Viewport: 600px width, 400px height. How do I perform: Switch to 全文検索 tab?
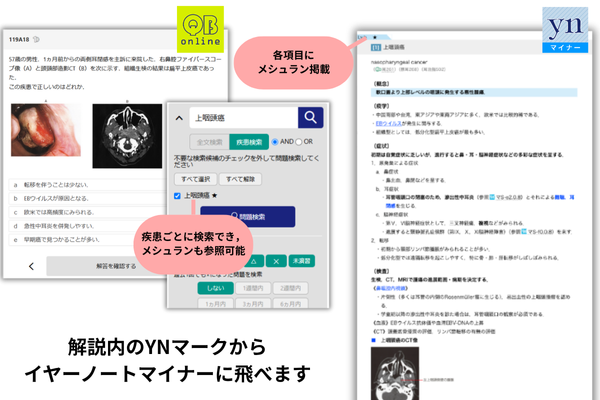[x=207, y=142]
